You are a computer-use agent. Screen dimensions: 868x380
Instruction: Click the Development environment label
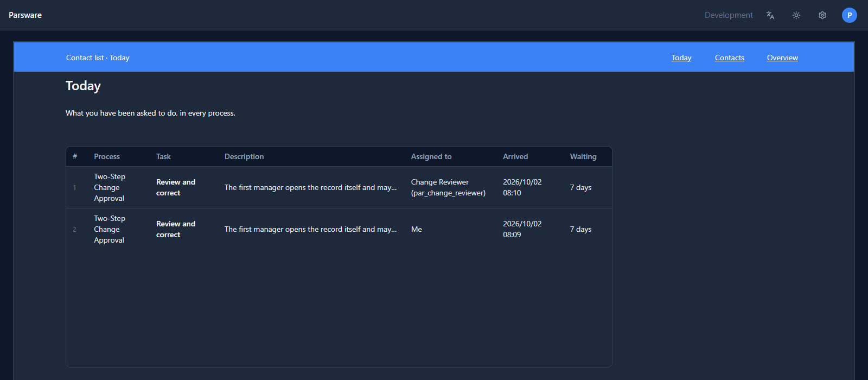coord(729,15)
